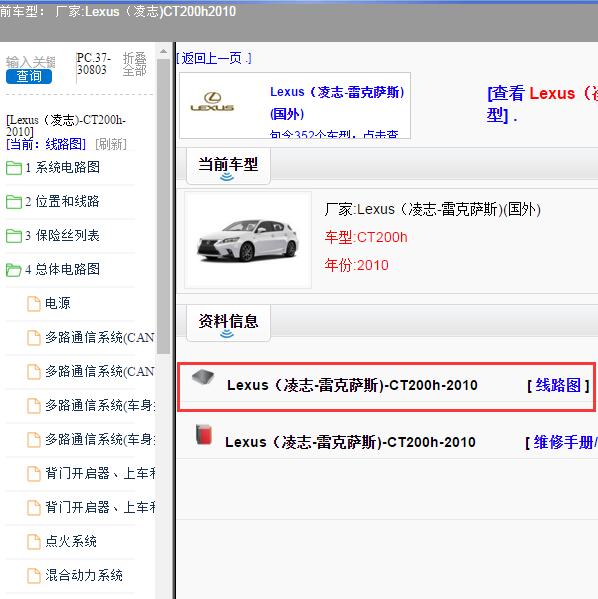
Task: Expand 1 系统电路图 tree node
Action: [62, 167]
